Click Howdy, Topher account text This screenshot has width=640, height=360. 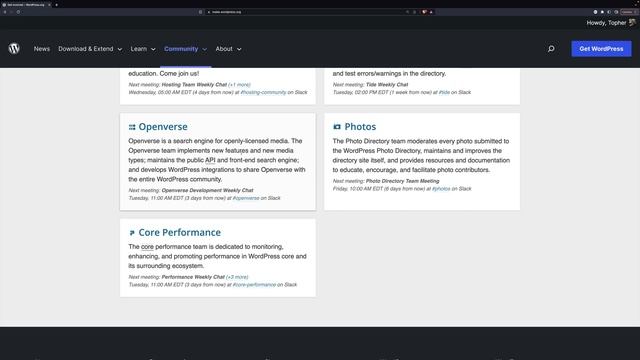606,23
